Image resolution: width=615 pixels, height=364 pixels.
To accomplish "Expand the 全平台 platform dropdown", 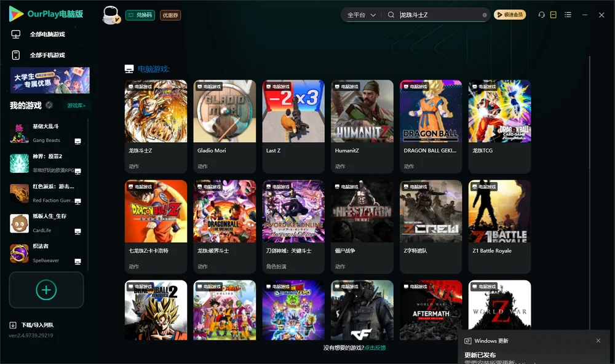I will 361,15.
